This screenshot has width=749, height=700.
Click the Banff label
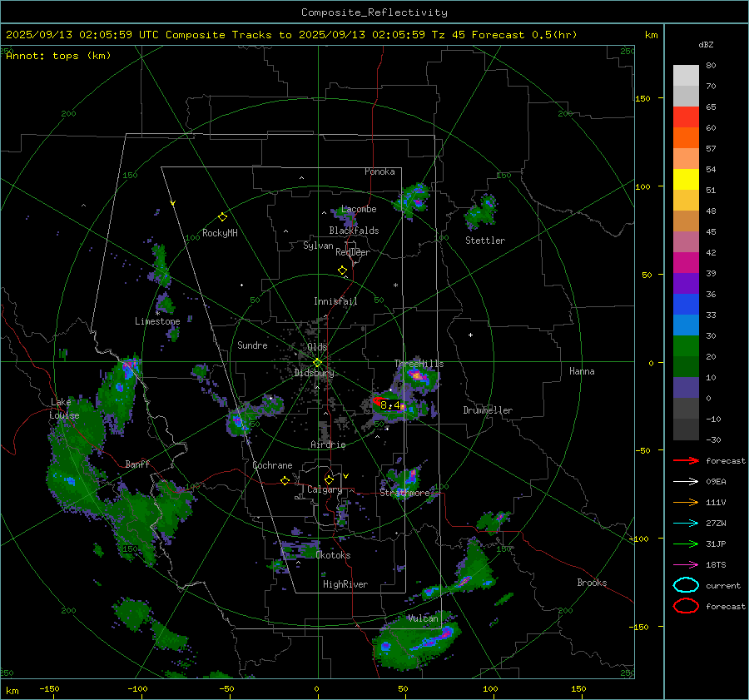pyautogui.click(x=137, y=464)
